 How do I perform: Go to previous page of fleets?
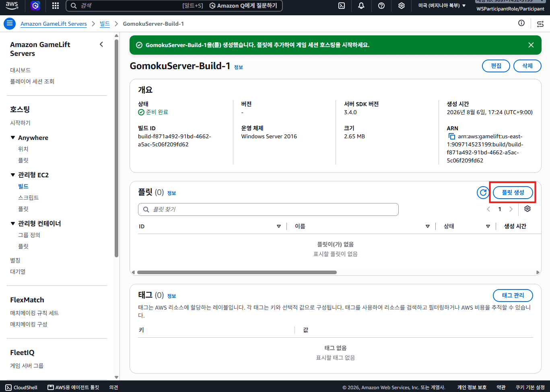(488, 209)
